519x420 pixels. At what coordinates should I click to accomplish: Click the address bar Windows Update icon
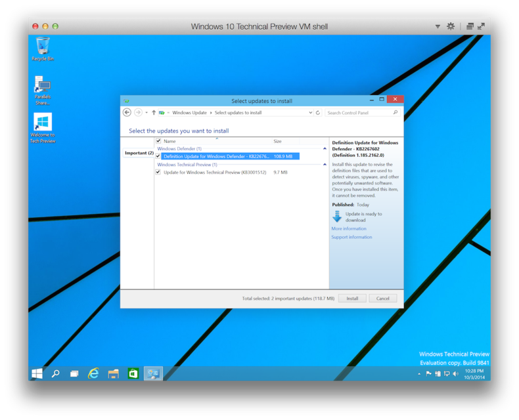tap(162, 113)
